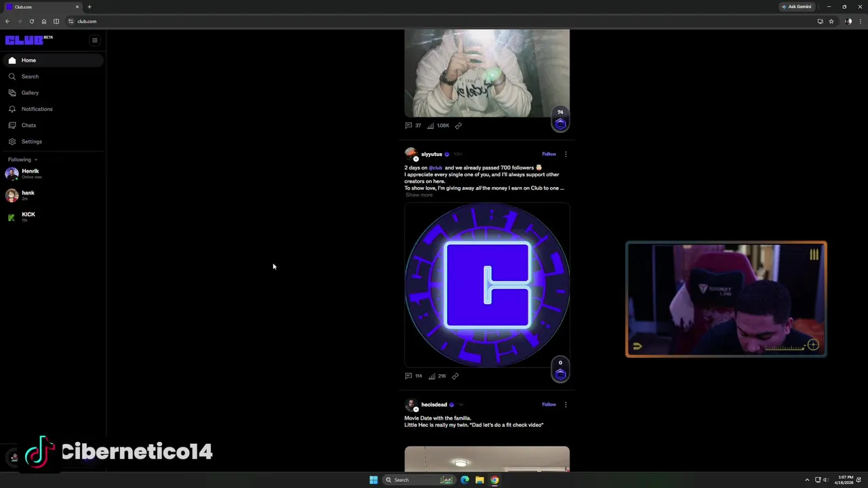The width and height of the screenshot is (868, 488).
Task: Focus the club.com address bar
Action: point(441,21)
